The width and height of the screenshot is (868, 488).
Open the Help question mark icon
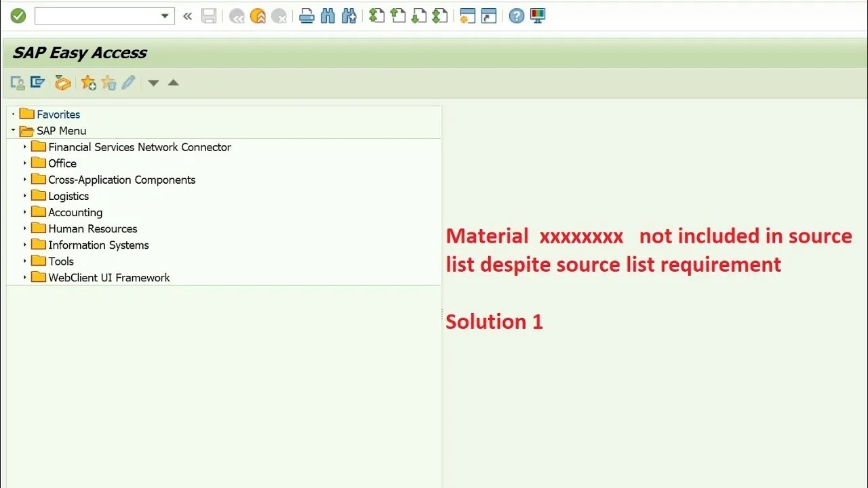point(517,16)
